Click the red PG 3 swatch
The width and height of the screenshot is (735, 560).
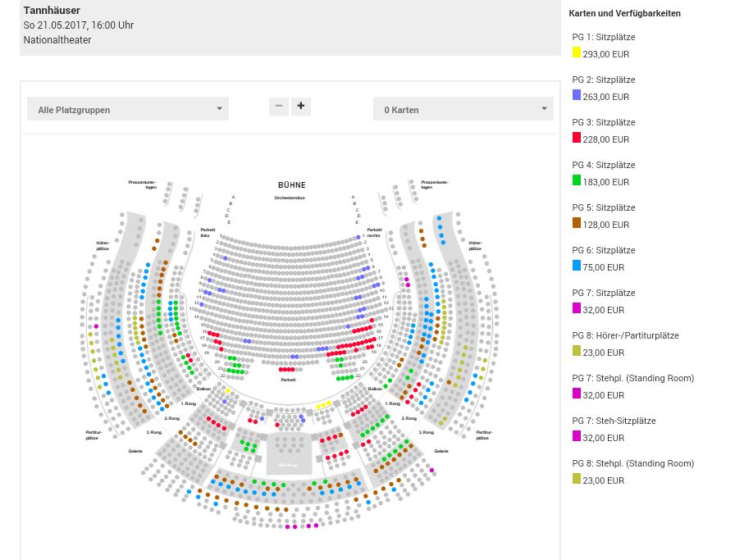[x=577, y=137]
